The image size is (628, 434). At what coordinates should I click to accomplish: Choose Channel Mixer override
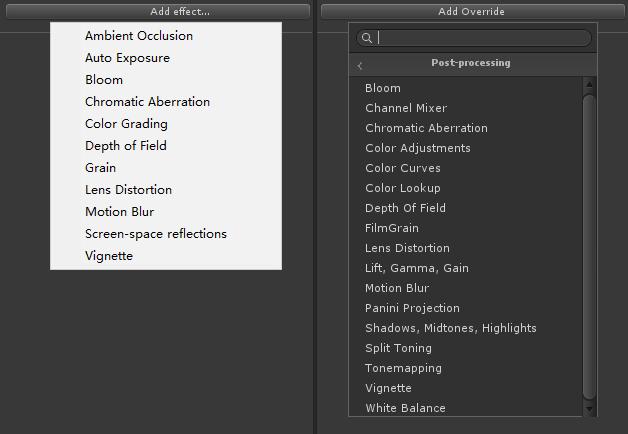406,108
